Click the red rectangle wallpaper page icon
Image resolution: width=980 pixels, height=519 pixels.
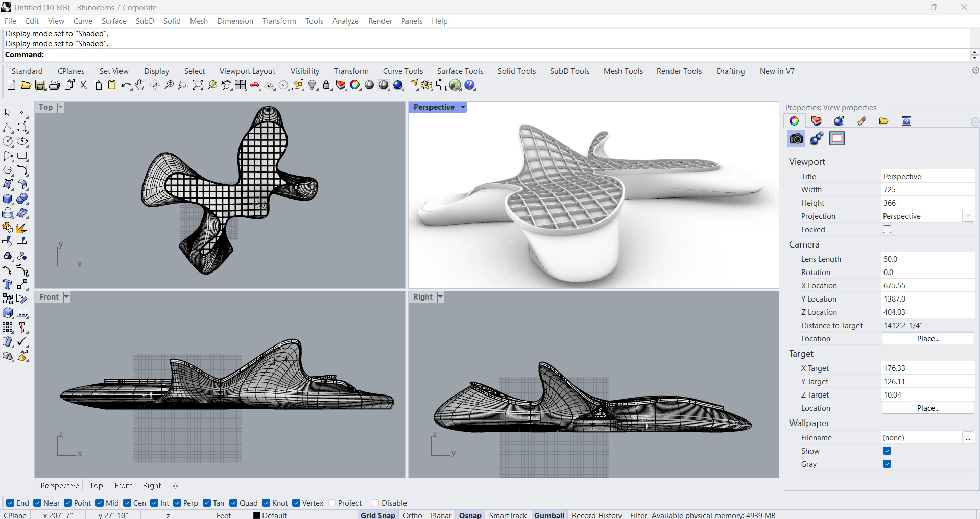[x=837, y=139]
